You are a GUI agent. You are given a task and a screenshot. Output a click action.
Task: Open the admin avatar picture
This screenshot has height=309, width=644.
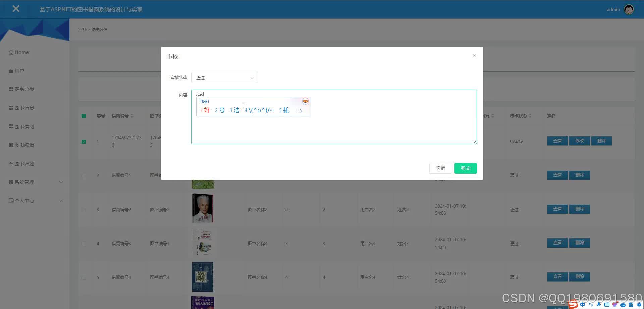click(x=629, y=9)
